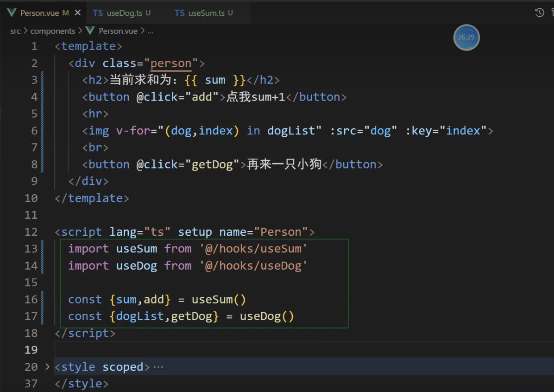
Task: Click line number 19
Action: pyautogui.click(x=31, y=350)
